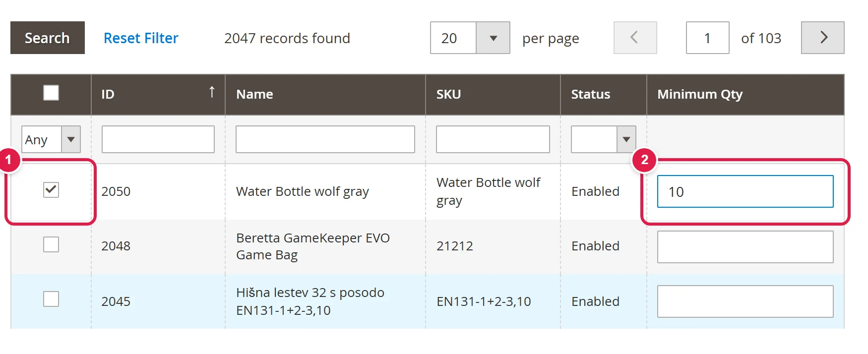Click the name Beretta GameKeeper EVO Game Bag

tap(313, 246)
